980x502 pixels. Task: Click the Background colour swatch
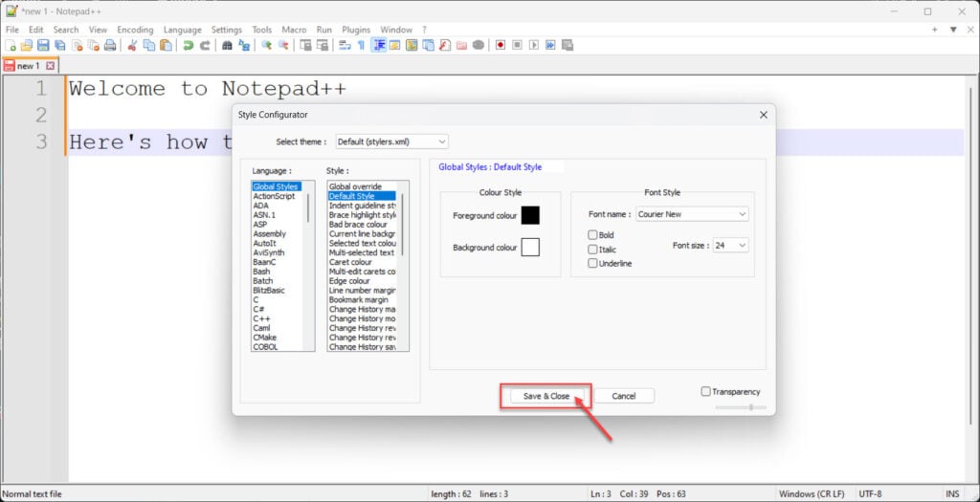click(x=530, y=248)
